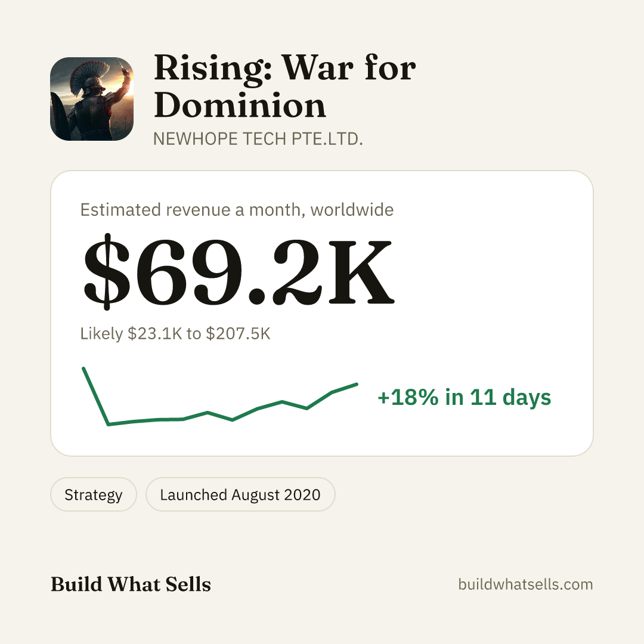Click the green revenue trend line chart
Screen dimensions: 644x644
(x=220, y=397)
